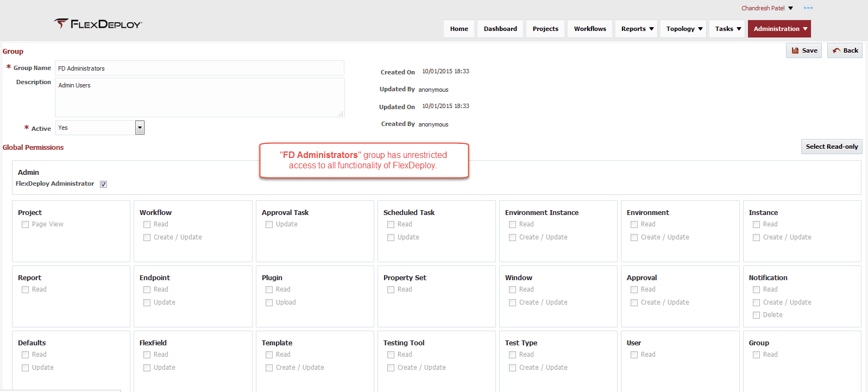The height and width of the screenshot is (392, 868).
Task: Tick the Template Read checkbox
Action: 269,355
